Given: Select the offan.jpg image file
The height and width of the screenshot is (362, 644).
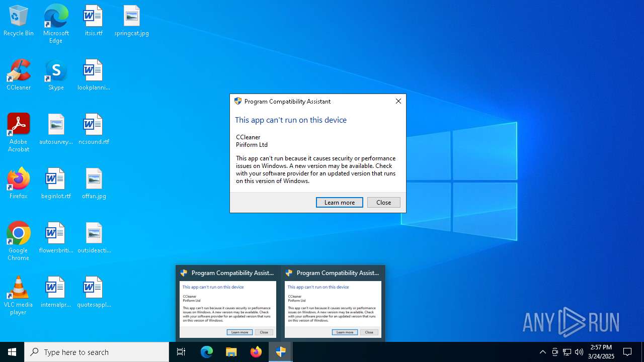Looking at the screenshot, I should (x=94, y=184).
